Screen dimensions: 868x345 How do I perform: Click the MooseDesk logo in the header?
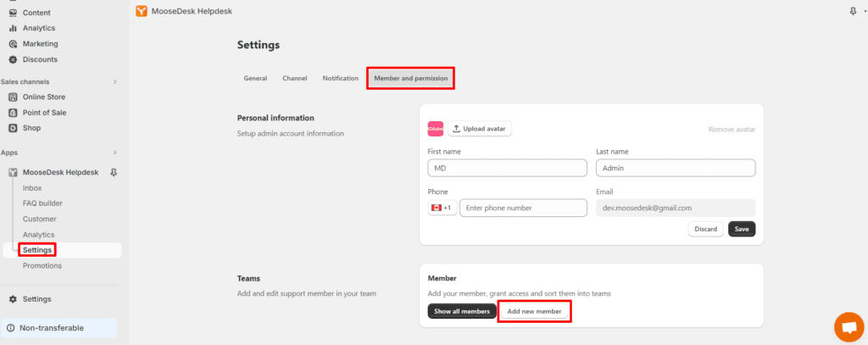point(142,11)
